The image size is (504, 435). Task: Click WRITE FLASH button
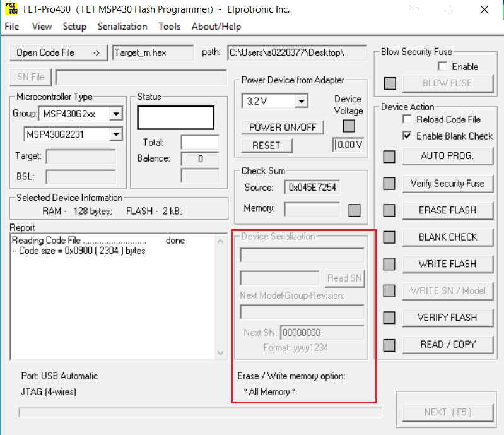(x=447, y=264)
